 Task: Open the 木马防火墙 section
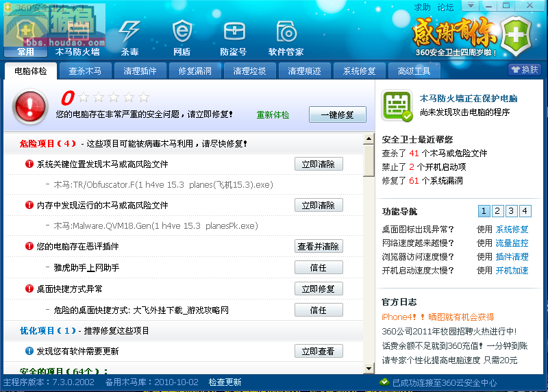(77, 38)
